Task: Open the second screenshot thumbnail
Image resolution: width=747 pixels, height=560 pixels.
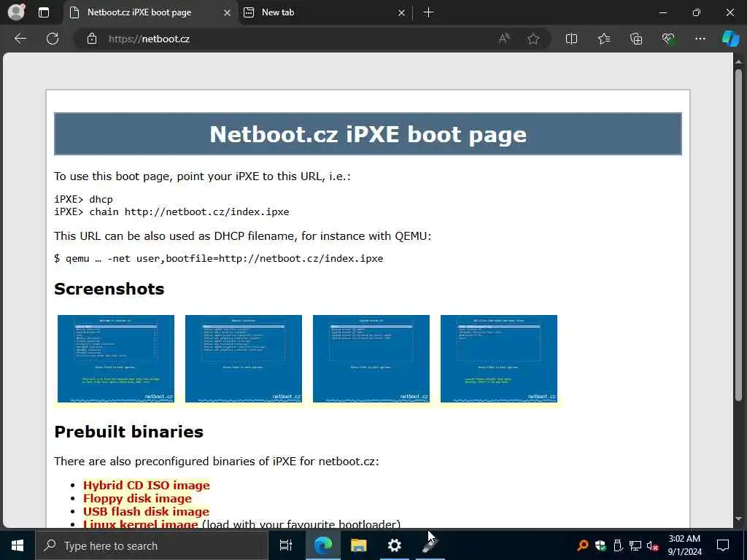Action: [x=244, y=359]
